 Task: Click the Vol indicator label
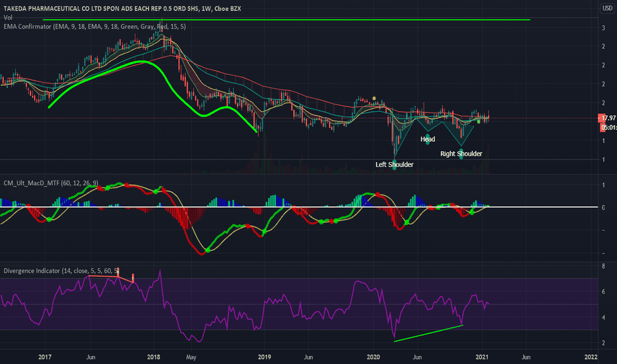click(8, 17)
